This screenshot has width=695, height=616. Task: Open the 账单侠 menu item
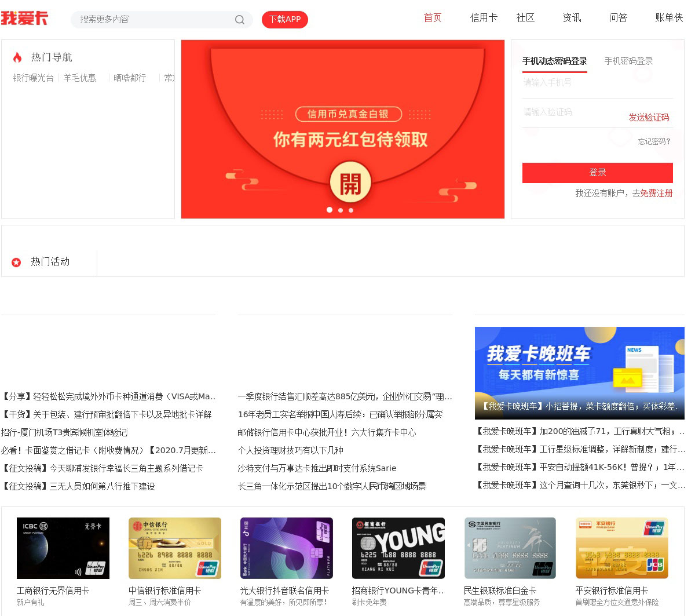[669, 18]
